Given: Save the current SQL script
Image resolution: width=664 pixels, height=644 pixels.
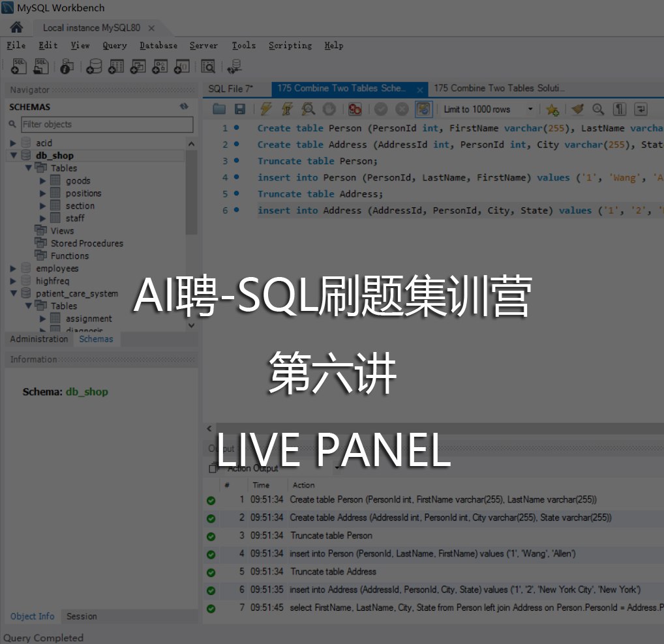Looking at the screenshot, I should (240, 109).
